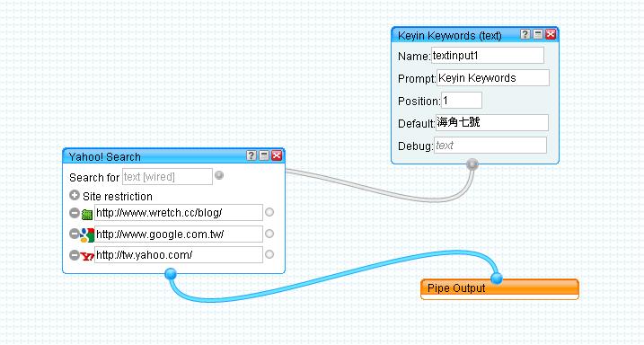Edit the Prompt field Keyin Keywords

pos(493,78)
